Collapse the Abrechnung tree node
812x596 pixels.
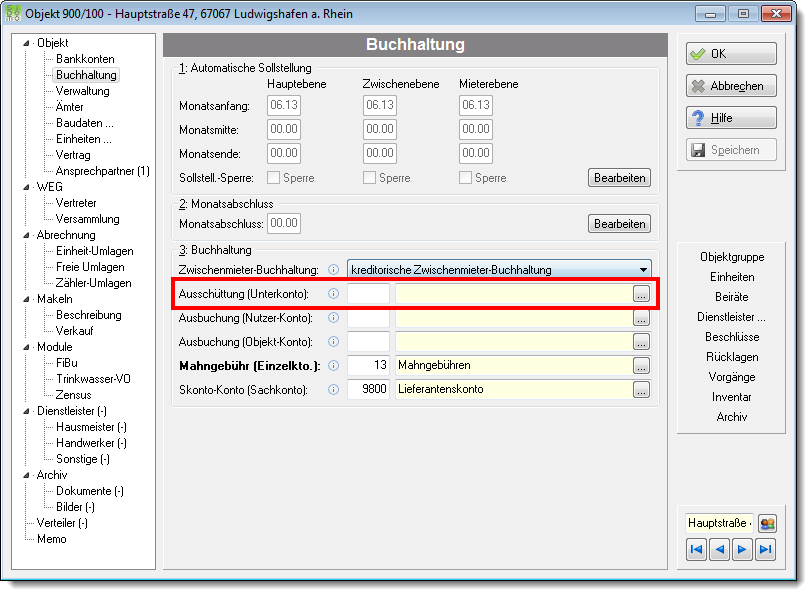coord(26,235)
